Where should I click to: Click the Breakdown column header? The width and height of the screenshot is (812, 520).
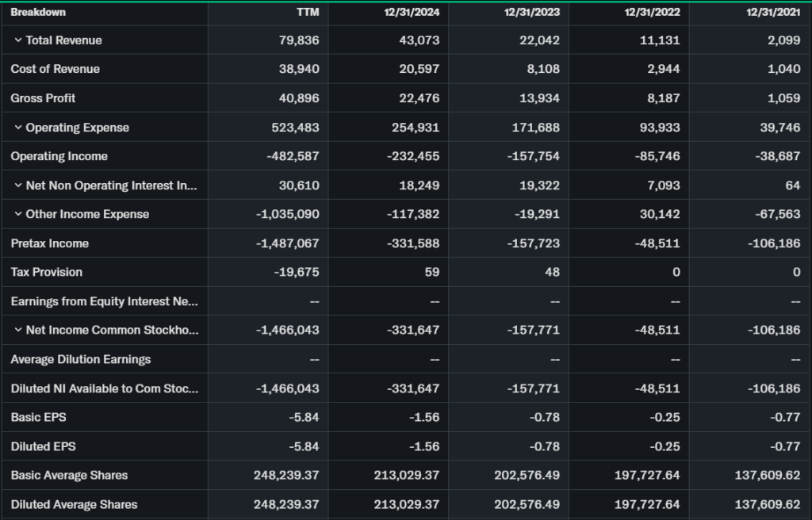pyautogui.click(x=38, y=12)
